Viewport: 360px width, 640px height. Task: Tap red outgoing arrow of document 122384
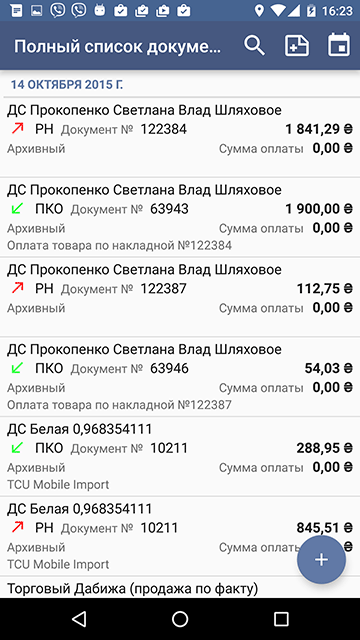tap(18, 129)
